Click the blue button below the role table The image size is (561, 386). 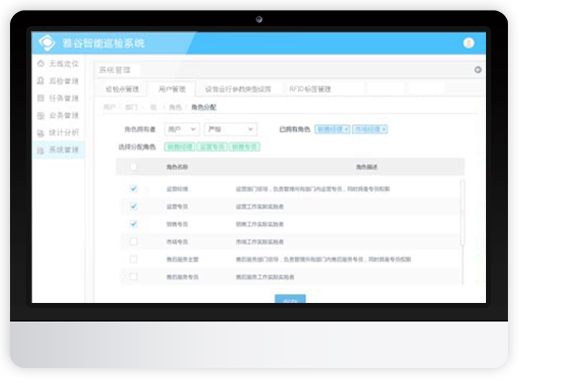[290, 299]
